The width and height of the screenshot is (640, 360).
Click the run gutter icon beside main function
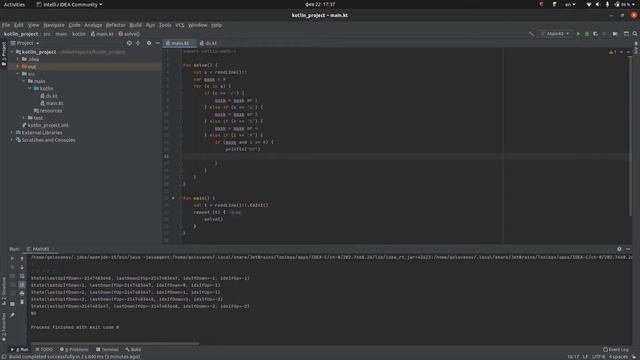[173, 198]
